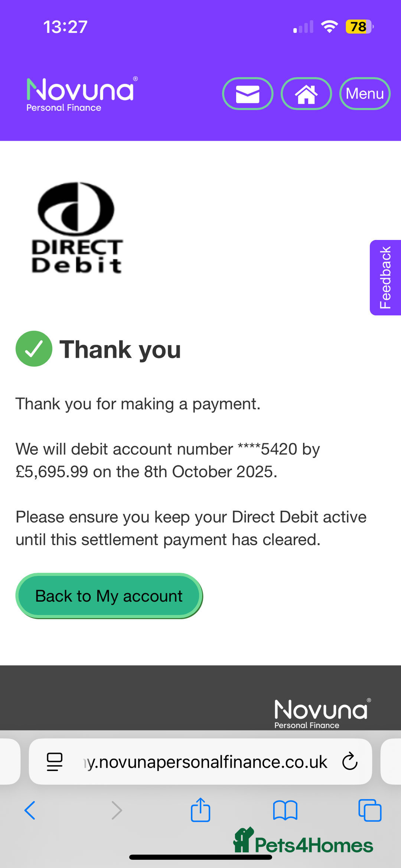Open the messages envelope icon
This screenshot has height=868, width=401.
[x=248, y=94]
